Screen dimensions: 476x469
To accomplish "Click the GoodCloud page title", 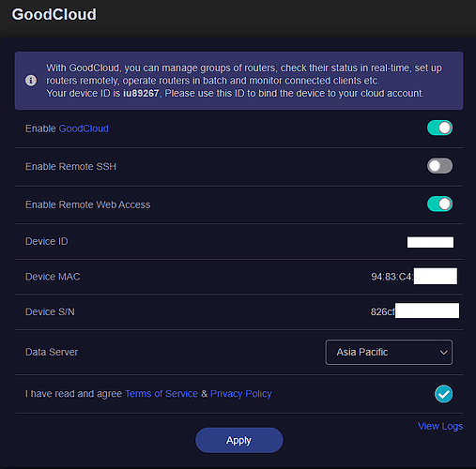I will pos(54,14).
